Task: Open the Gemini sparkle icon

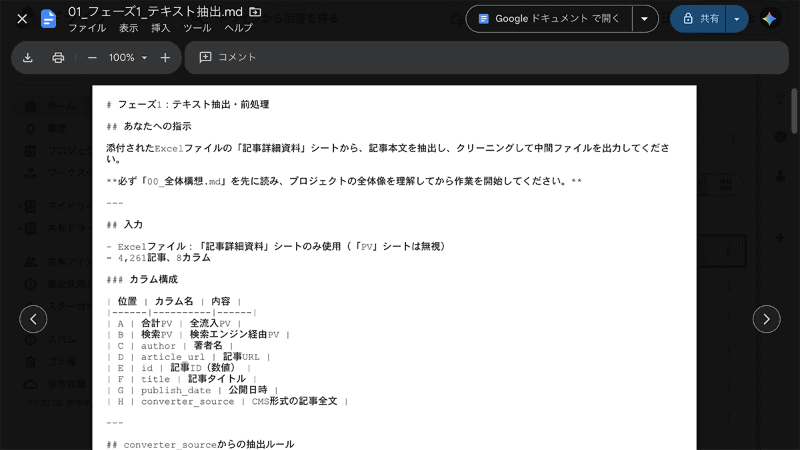Action: pyautogui.click(x=769, y=19)
